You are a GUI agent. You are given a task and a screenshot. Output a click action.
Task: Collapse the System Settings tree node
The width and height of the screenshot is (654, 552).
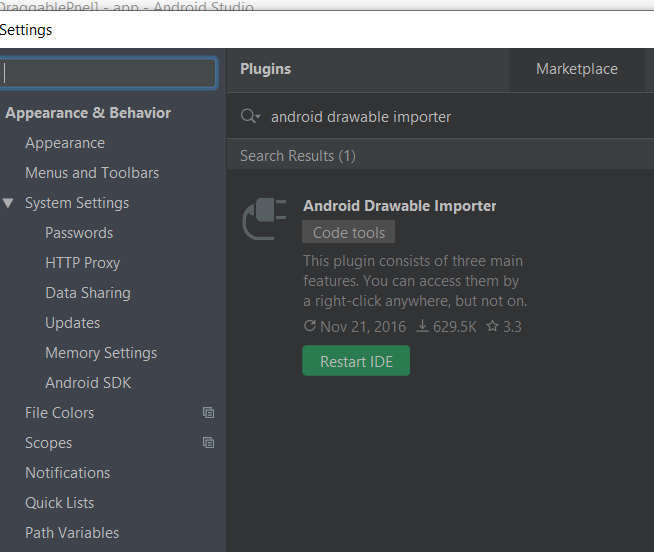[8, 204]
